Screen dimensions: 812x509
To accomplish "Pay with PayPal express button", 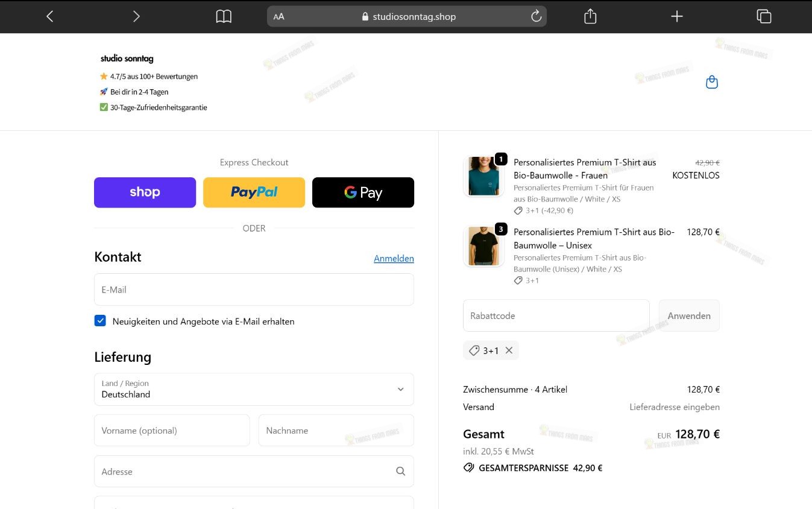I will [254, 192].
